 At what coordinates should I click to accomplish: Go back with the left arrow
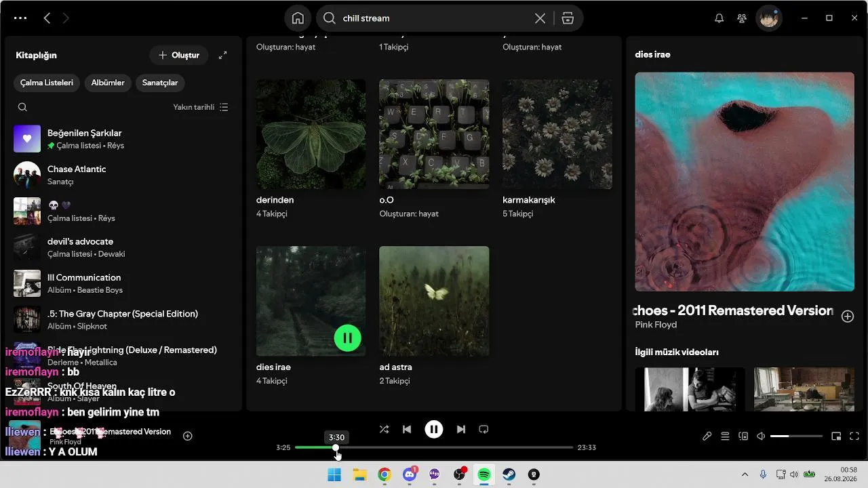click(x=47, y=18)
